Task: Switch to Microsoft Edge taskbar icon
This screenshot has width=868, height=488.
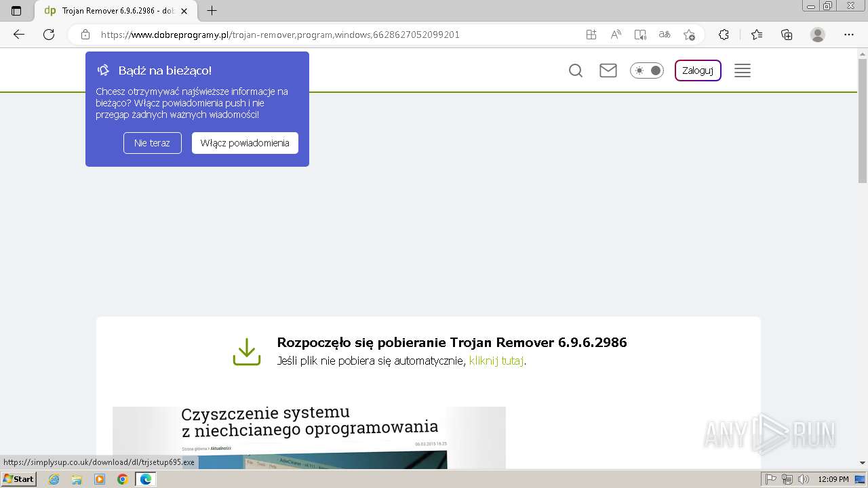Action: click(x=146, y=479)
